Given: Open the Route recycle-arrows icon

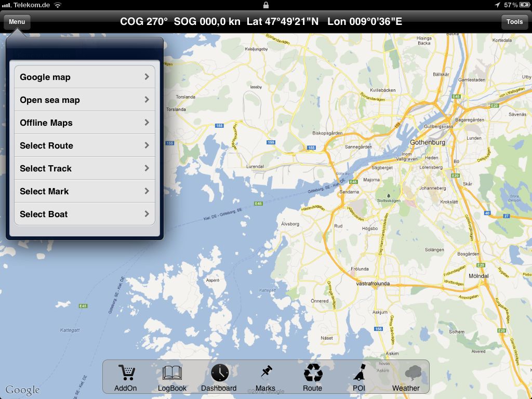Looking at the screenshot, I should 313,373.
